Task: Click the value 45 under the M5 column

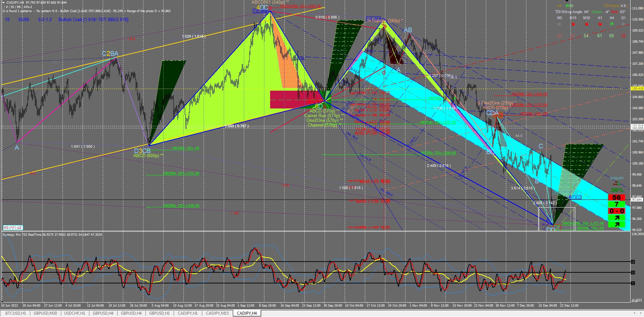Action: pos(559,36)
